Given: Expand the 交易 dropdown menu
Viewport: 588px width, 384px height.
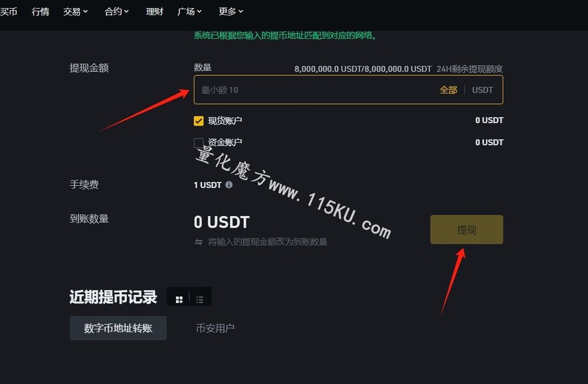Looking at the screenshot, I should coord(75,11).
